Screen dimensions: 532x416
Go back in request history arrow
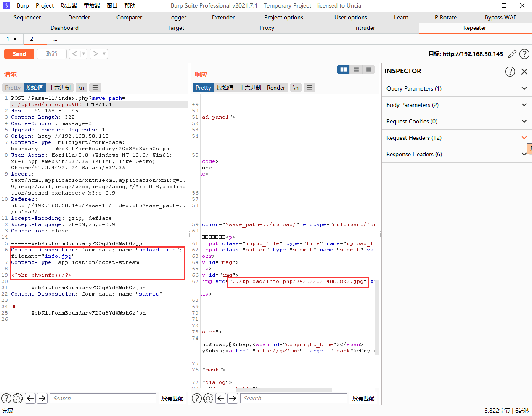pos(74,54)
